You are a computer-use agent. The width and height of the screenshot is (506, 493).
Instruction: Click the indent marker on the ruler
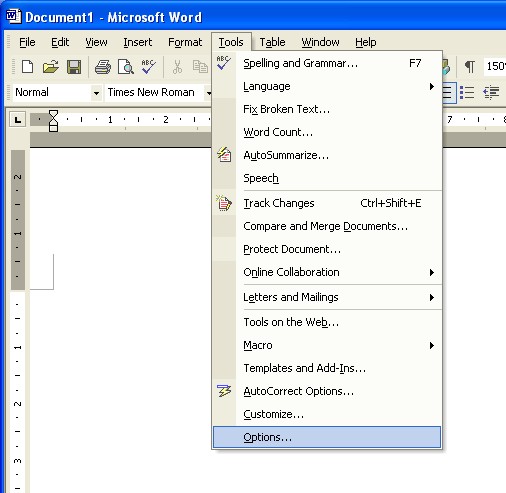(x=53, y=121)
